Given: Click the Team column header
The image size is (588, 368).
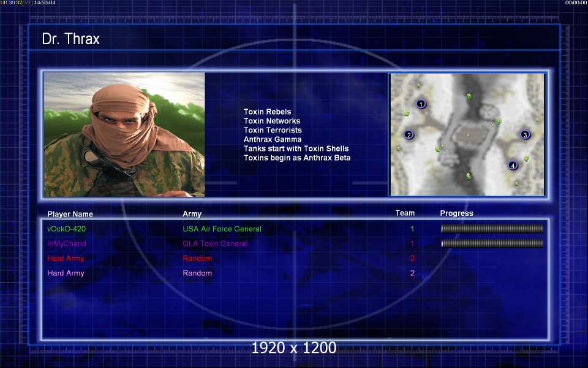Looking at the screenshot, I should click(x=405, y=213).
